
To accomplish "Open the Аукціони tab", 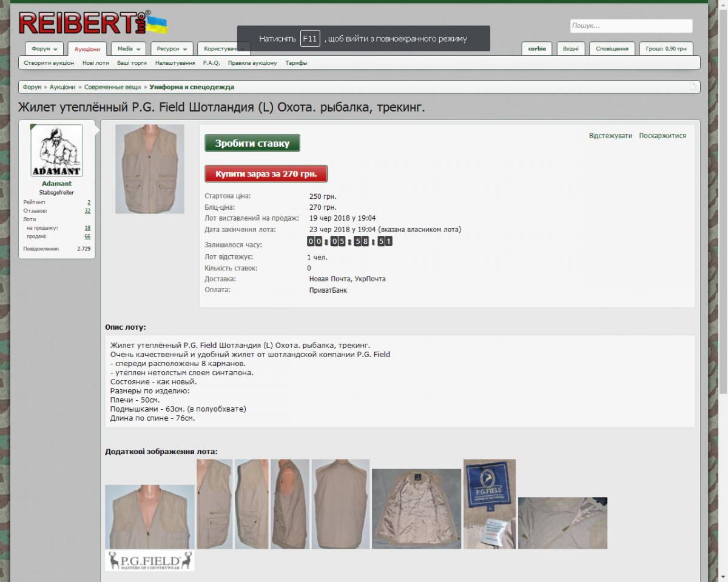I will click(x=87, y=48).
